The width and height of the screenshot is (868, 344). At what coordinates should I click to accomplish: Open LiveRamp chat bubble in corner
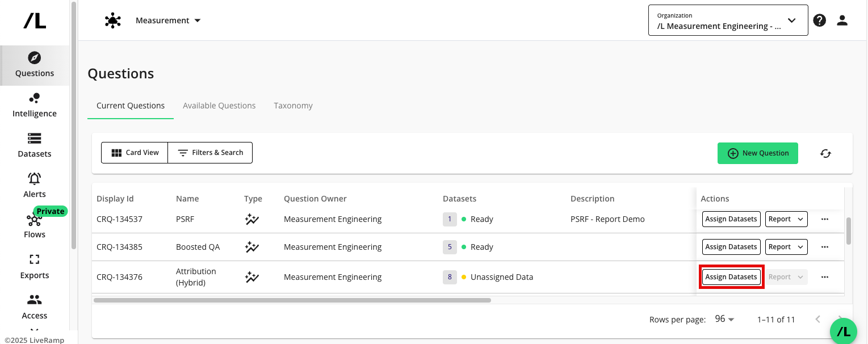click(x=843, y=331)
